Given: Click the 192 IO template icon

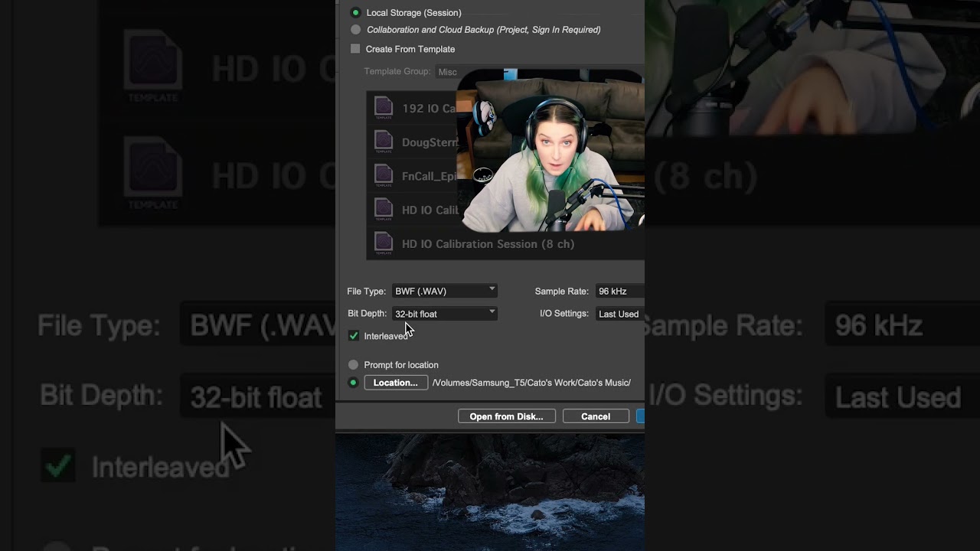Looking at the screenshot, I should [384, 108].
